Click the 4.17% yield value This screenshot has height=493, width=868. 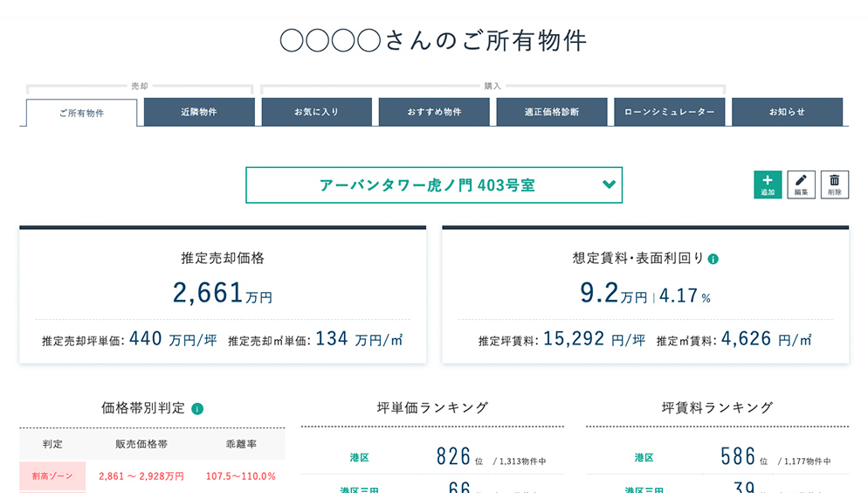click(685, 295)
